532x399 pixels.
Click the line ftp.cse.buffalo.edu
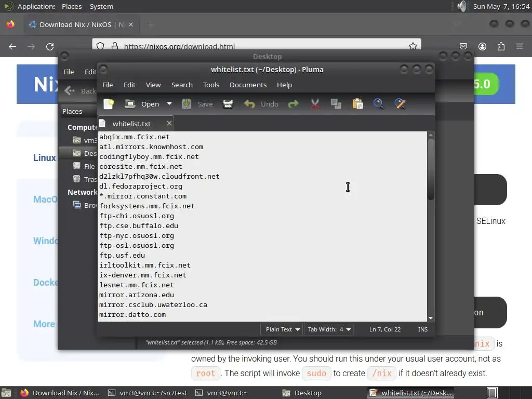pos(138,225)
